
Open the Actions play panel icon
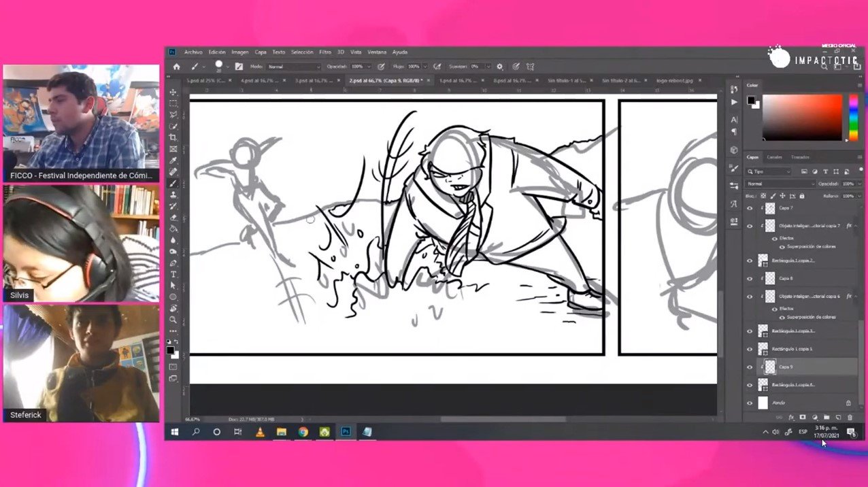[x=734, y=102]
